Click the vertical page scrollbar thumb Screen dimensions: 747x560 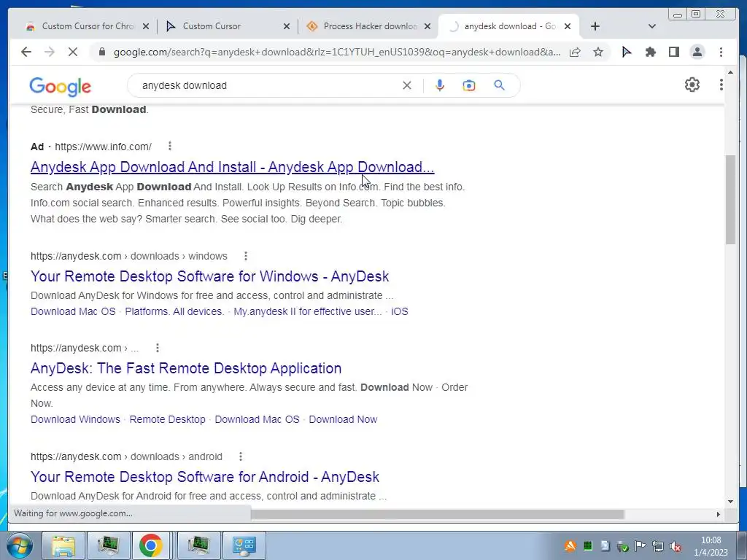[x=730, y=200]
